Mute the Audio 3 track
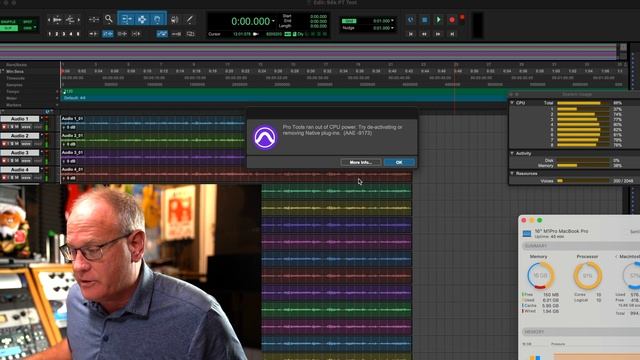 click(17, 161)
